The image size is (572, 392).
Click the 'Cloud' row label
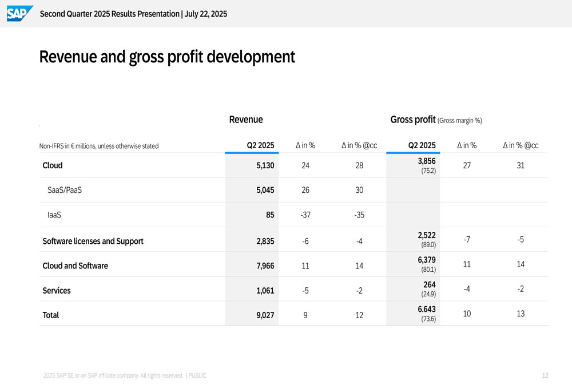pyautogui.click(x=53, y=165)
